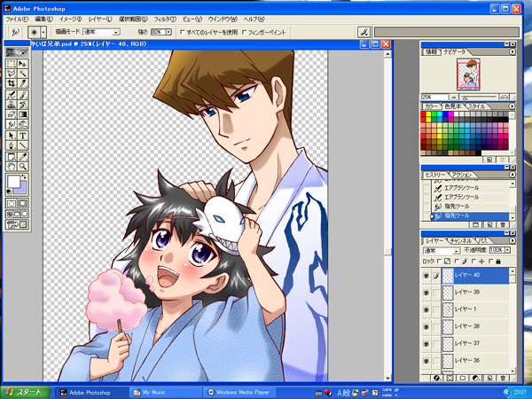This screenshot has height=399, width=532.
Task: Select the Line tool
Action: tap(22, 145)
